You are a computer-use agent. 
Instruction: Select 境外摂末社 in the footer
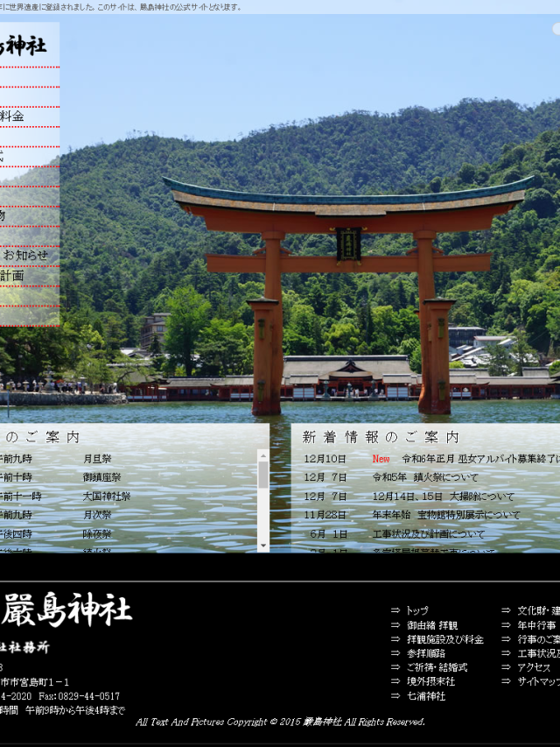[x=430, y=681]
